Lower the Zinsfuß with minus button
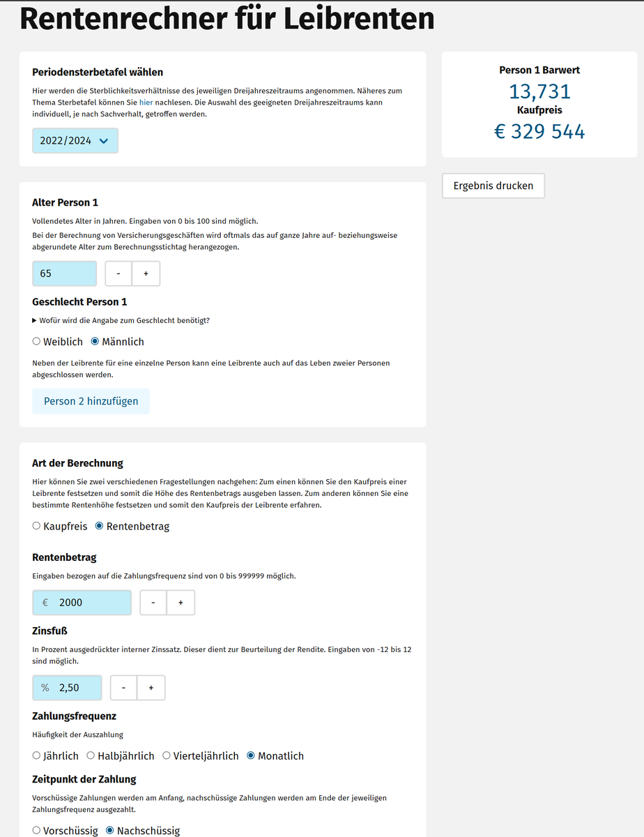This screenshot has height=837, width=644. pyautogui.click(x=123, y=688)
